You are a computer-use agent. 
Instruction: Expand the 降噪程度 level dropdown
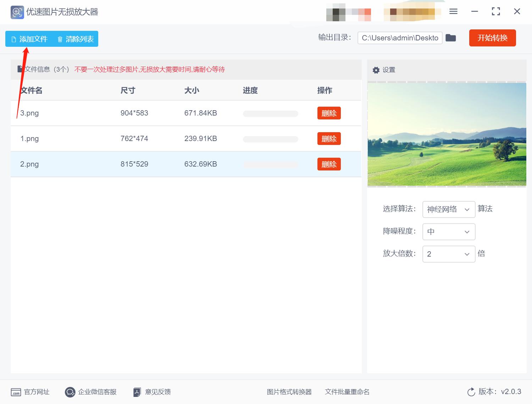tap(448, 231)
